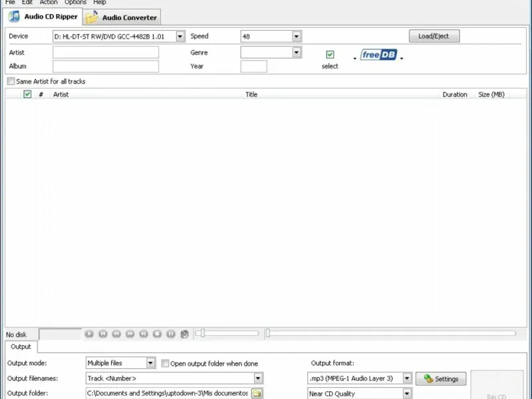Open the Genre dropdown
The image size is (532, 399).
click(297, 53)
